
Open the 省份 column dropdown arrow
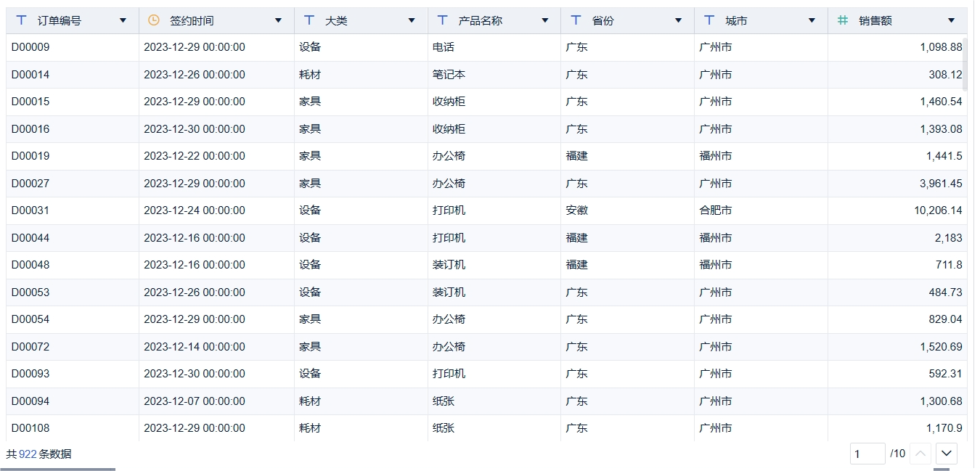pyautogui.click(x=679, y=21)
